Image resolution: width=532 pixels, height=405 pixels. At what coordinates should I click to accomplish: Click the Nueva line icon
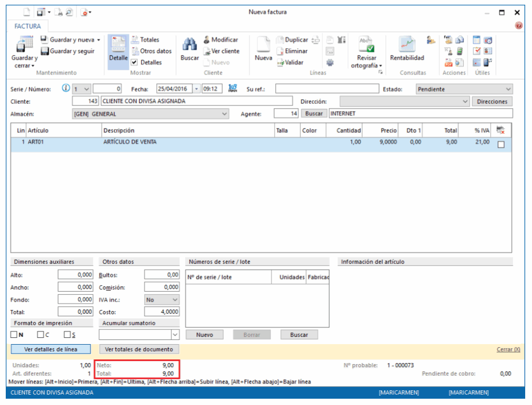[263, 46]
